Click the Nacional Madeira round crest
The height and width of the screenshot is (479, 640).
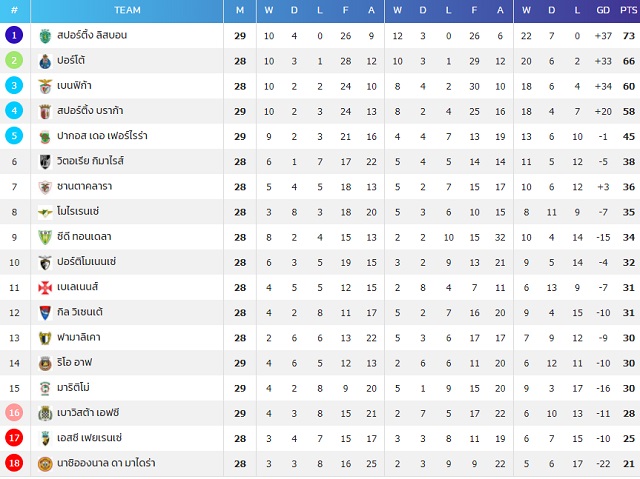point(45,464)
